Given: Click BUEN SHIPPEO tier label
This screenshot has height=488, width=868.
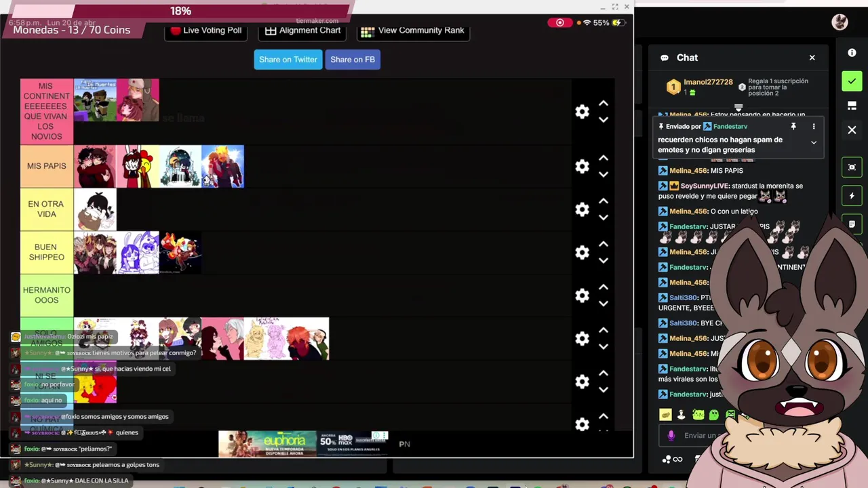Looking at the screenshot, I should (47, 252).
